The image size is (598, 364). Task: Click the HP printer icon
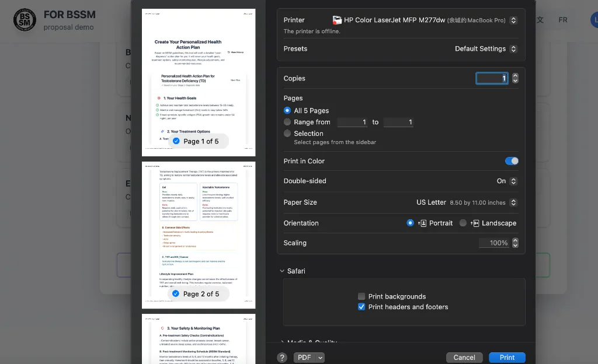(337, 20)
